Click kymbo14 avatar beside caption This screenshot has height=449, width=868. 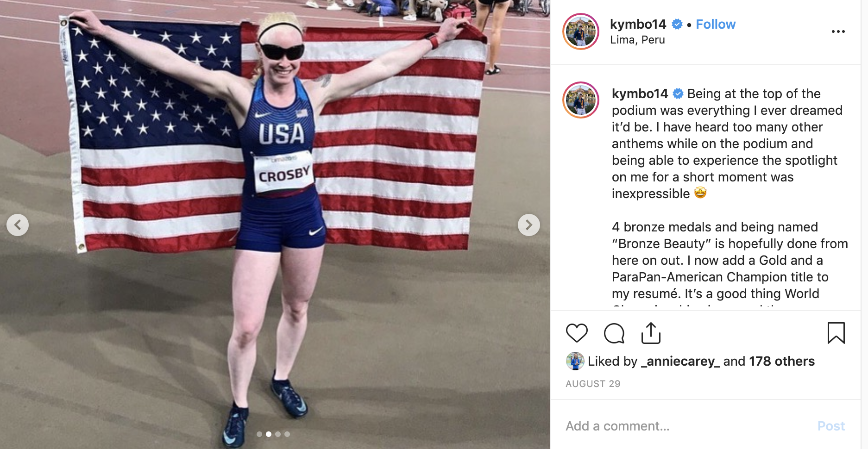click(581, 100)
